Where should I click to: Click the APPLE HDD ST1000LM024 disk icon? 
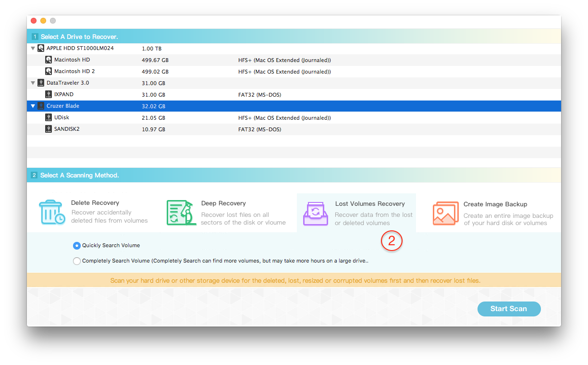click(41, 48)
